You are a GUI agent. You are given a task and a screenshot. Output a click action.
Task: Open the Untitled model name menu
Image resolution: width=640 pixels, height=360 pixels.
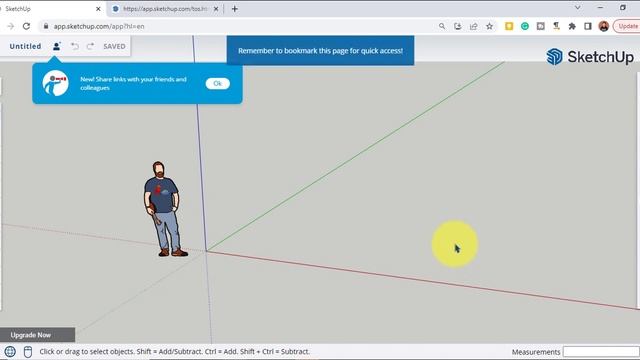pyautogui.click(x=25, y=46)
